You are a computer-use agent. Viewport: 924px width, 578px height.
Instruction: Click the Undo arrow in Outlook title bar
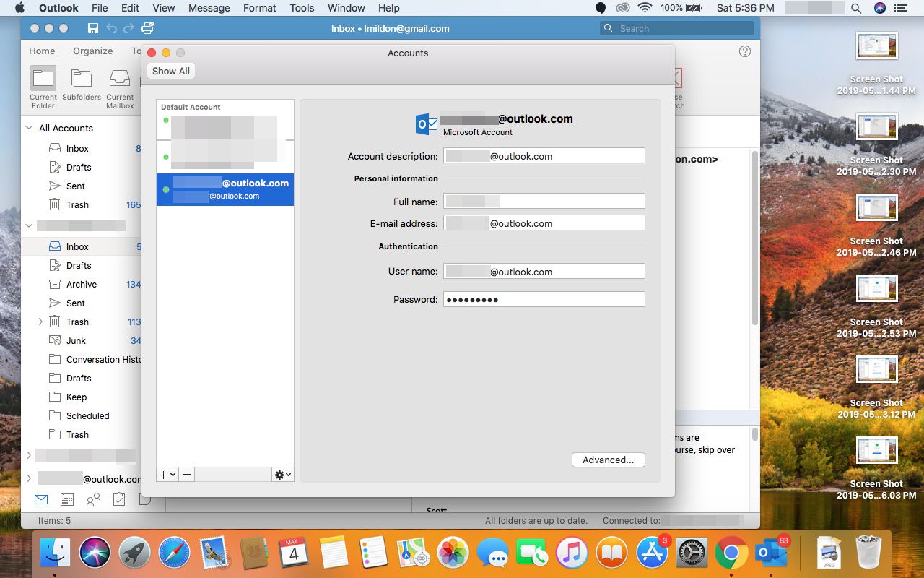pos(111,28)
